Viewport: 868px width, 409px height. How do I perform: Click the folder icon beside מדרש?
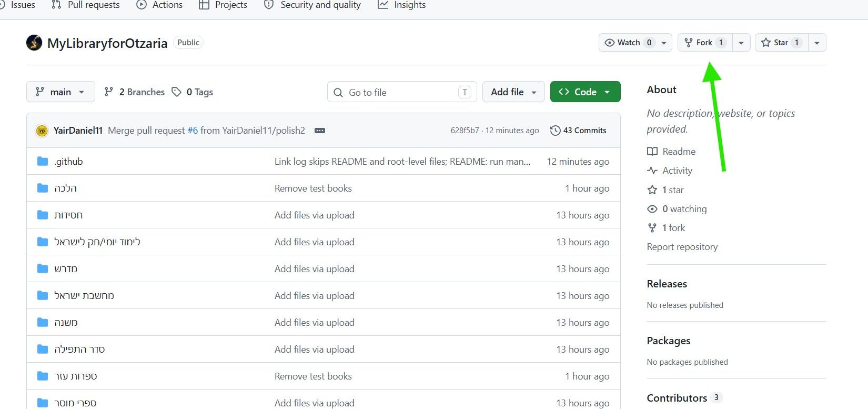43,268
